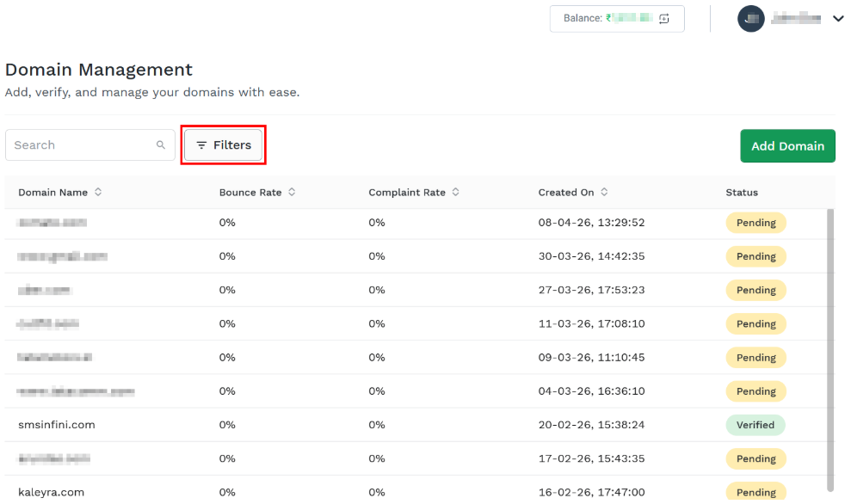
Task: Sort by Domain Name arrows
Action: (x=98, y=192)
